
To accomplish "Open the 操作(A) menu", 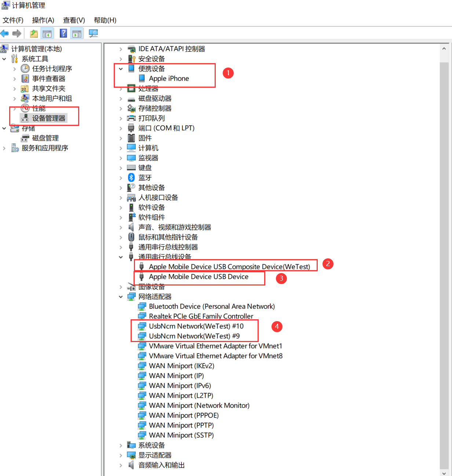I will point(43,20).
